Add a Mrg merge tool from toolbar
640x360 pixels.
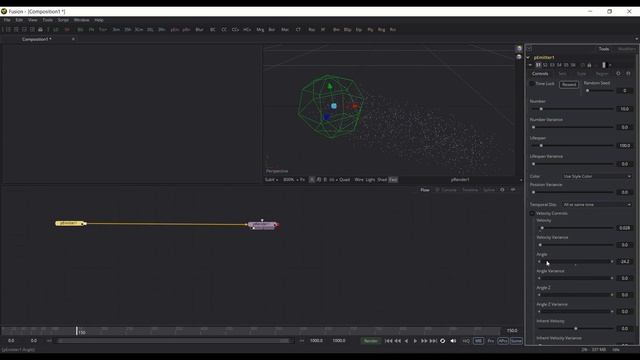260,30
